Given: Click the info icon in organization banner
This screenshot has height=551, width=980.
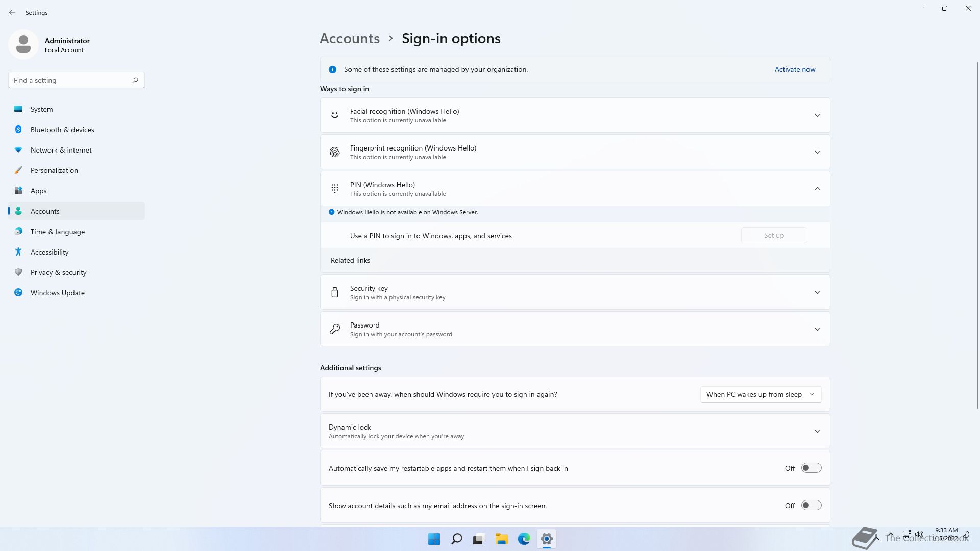Looking at the screenshot, I should click(332, 69).
